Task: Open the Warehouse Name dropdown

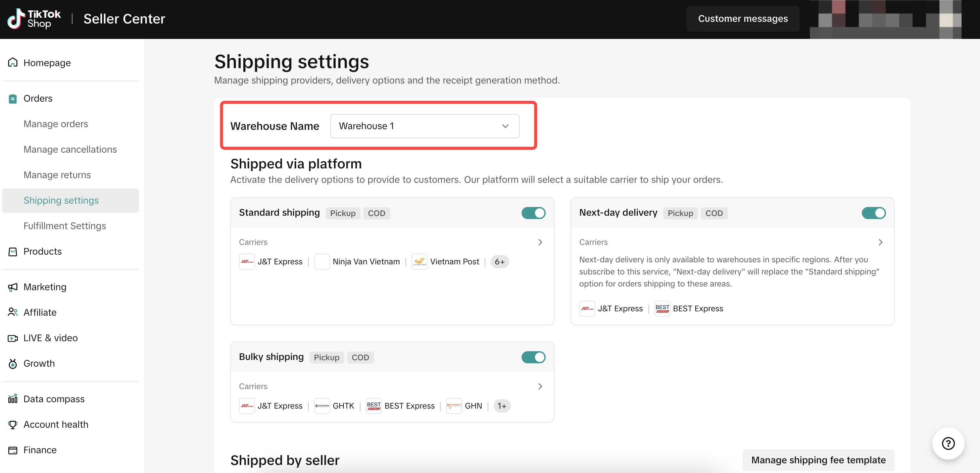Action: click(x=425, y=126)
